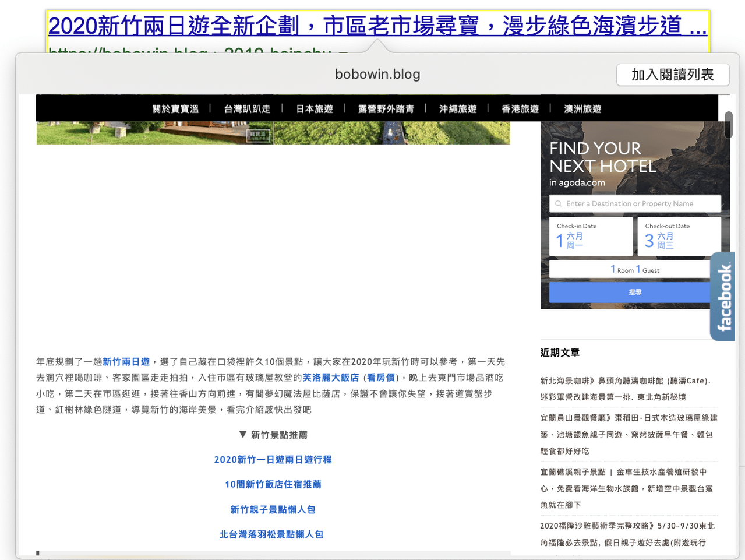This screenshot has height=560, width=745.
Task: Click the blue 搜尋 hotel search button
Action: [635, 293]
